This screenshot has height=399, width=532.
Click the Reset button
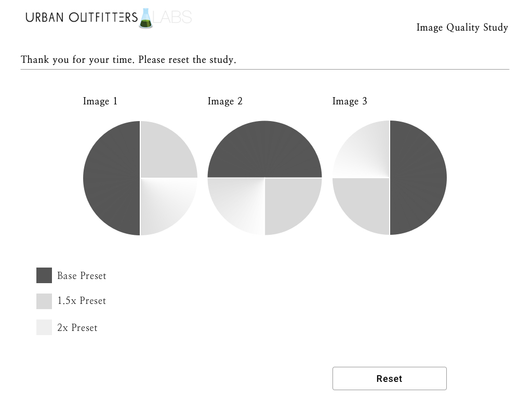coord(389,378)
